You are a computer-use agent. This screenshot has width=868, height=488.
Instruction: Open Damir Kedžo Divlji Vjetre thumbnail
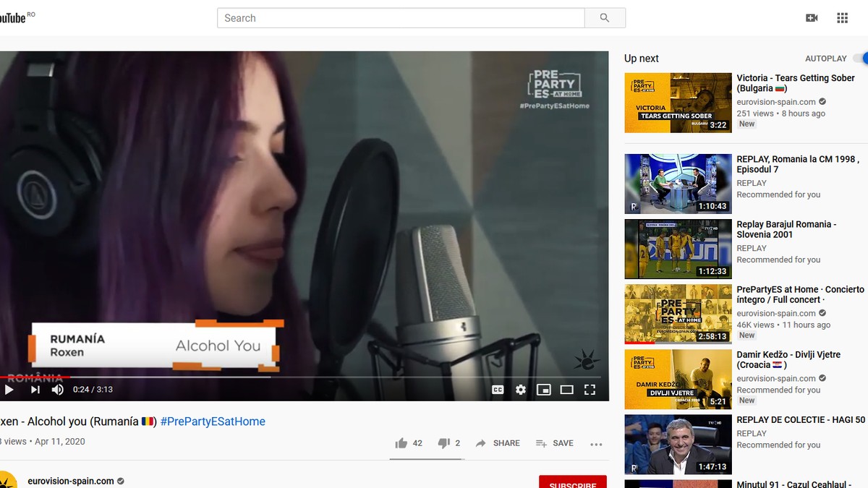pyautogui.click(x=678, y=379)
